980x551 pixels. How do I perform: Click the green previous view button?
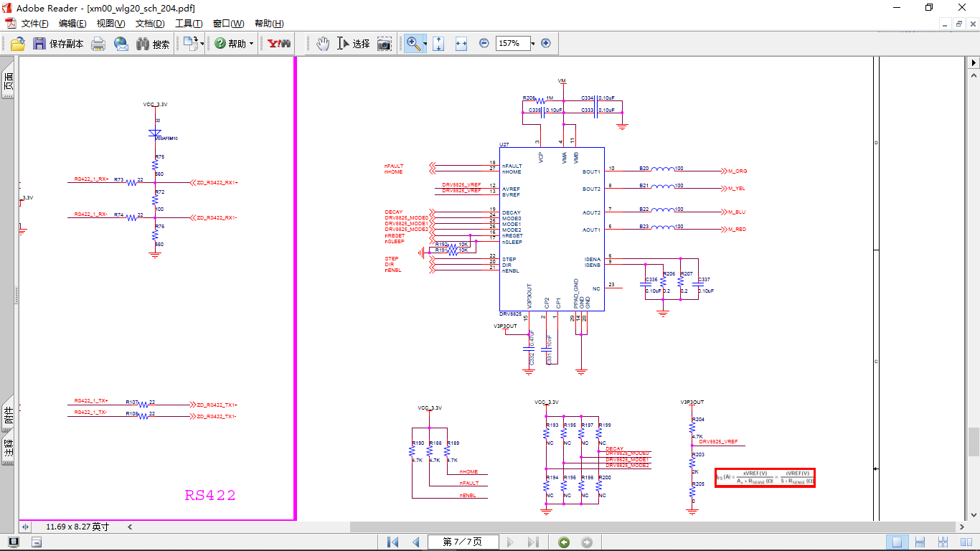564,542
